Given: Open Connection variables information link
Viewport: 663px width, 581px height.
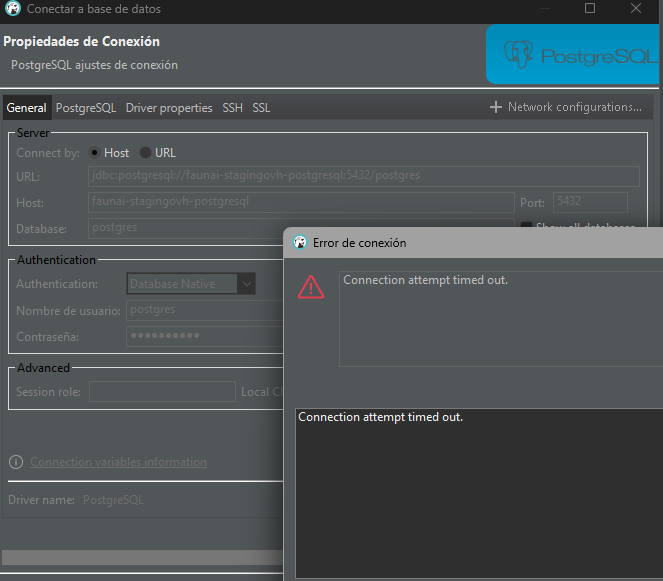Looking at the screenshot, I should pos(118,462).
